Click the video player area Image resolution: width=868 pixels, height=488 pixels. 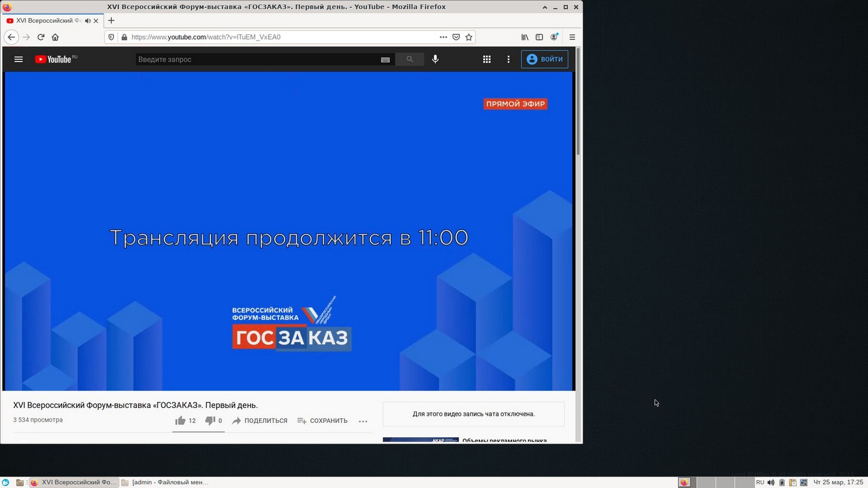(289, 231)
